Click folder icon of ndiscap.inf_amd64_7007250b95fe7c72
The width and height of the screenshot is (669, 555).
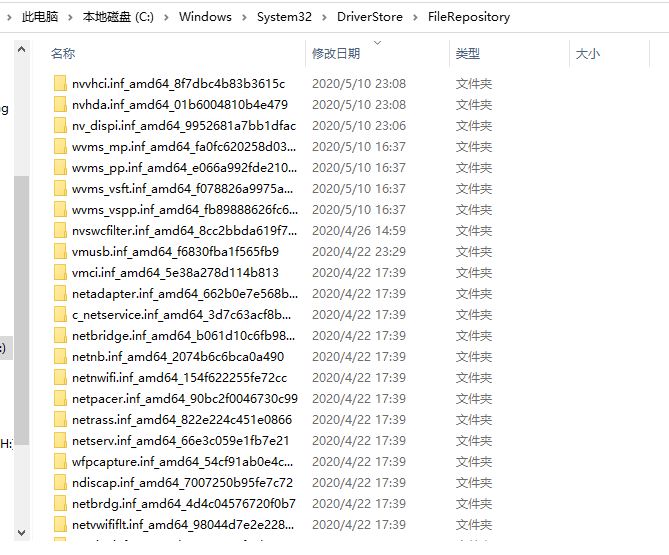click(x=60, y=482)
